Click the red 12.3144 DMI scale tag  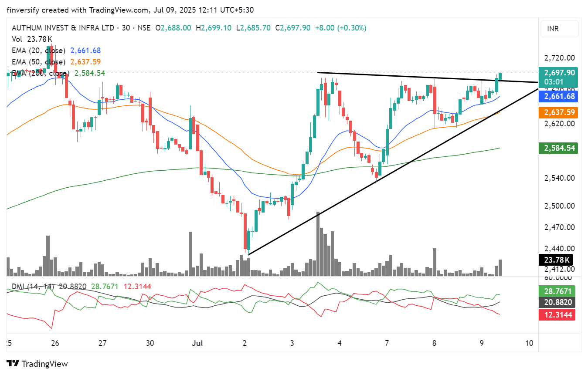click(557, 314)
